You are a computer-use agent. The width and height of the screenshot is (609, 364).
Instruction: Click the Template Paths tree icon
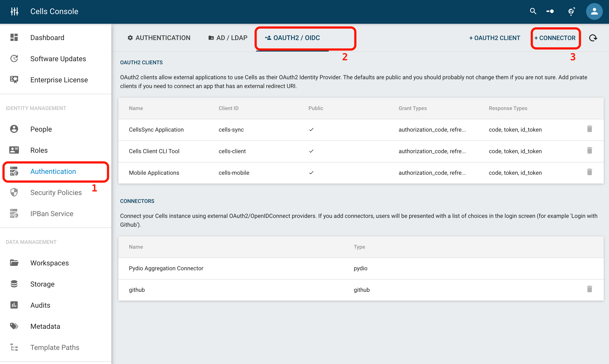tap(14, 347)
